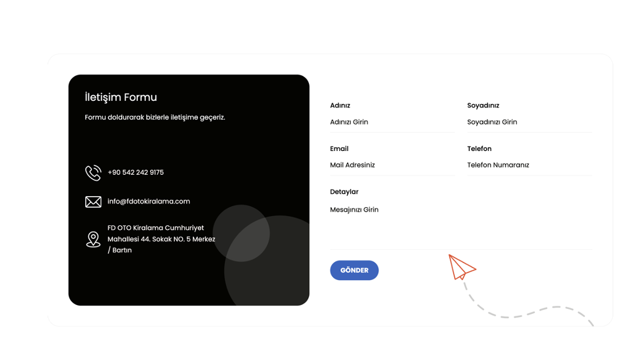
Task: Click the Formu doldurarak bizlerle subtitle
Action: (155, 117)
